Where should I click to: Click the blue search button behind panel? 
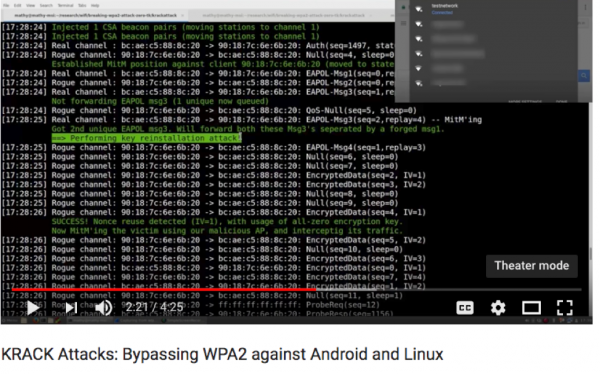[x=584, y=75]
